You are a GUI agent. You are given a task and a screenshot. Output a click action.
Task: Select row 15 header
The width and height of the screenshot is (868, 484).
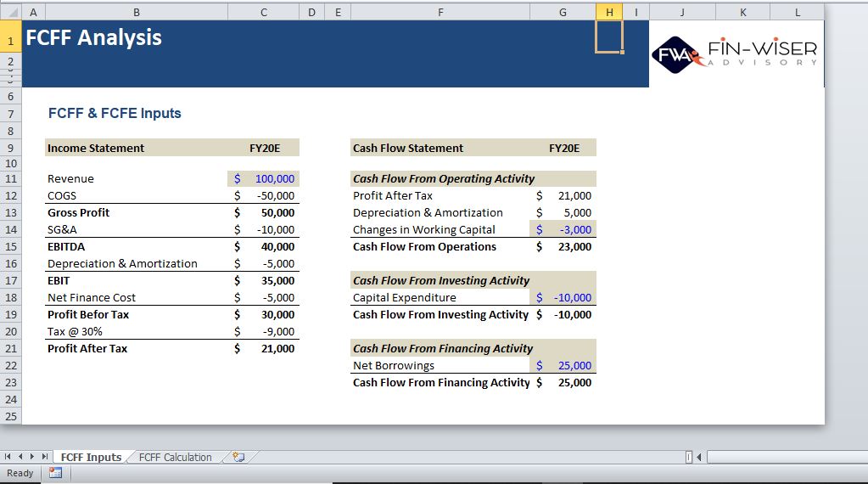(10, 246)
